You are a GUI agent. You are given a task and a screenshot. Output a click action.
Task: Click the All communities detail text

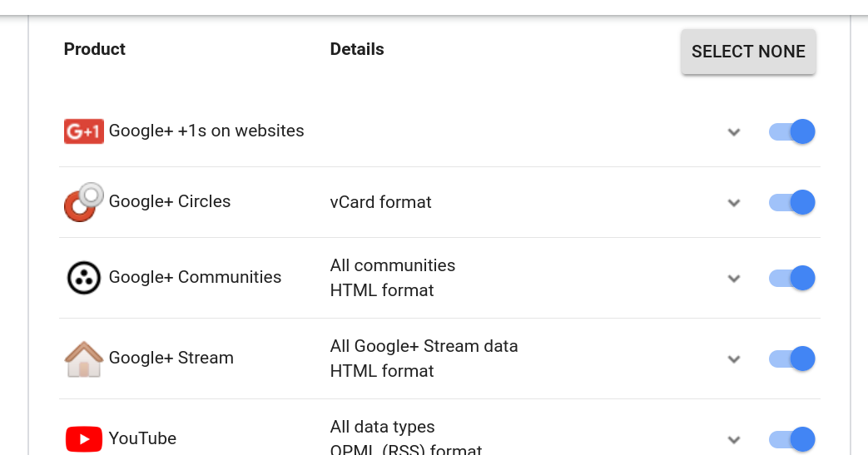tap(393, 265)
